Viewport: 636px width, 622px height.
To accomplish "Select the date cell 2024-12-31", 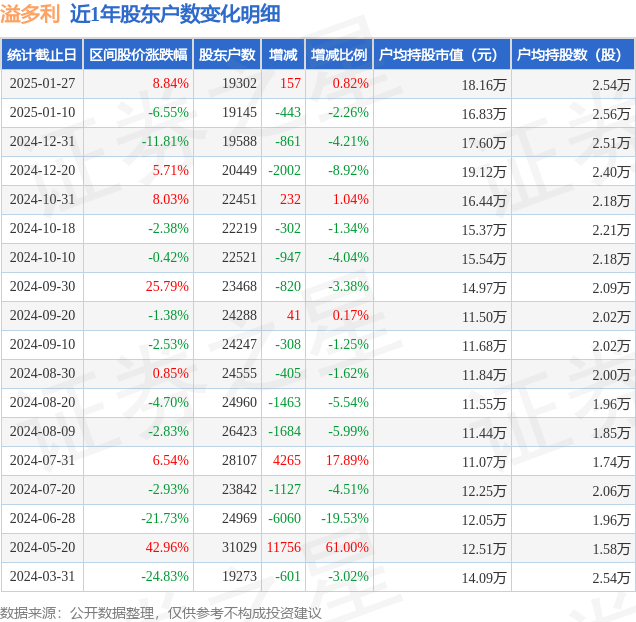I will [43, 142].
